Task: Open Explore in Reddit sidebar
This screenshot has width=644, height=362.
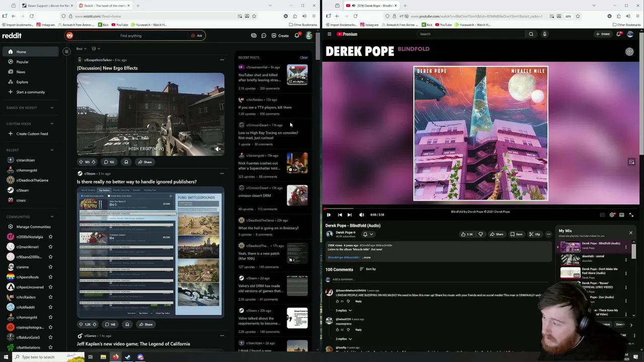Action: coord(30,82)
